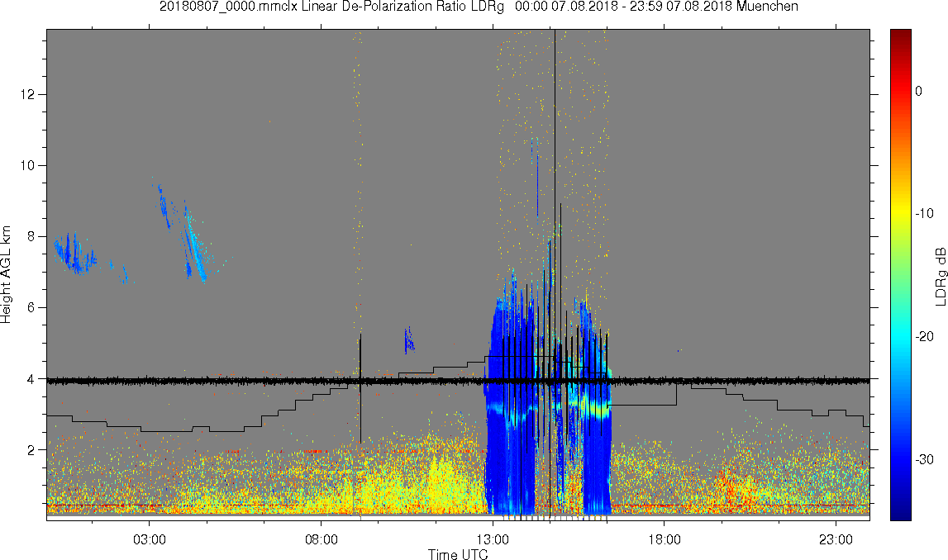Image resolution: width=948 pixels, height=560 pixels.
Task: Click the 08:00 time tick label
Action: [x=321, y=539]
